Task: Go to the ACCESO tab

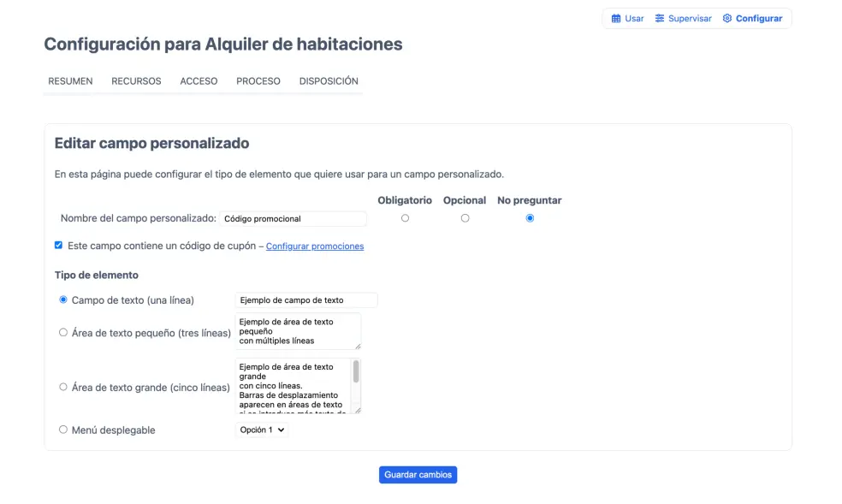Action: pos(199,81)
